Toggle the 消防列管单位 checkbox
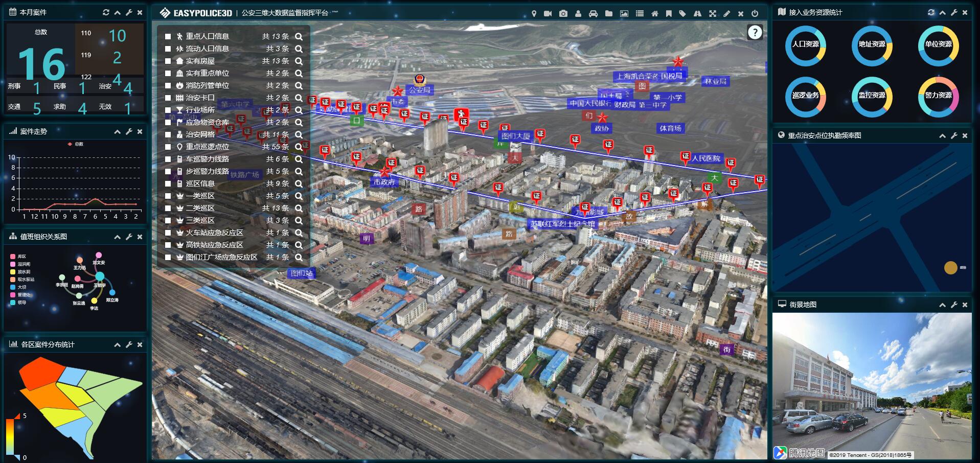Screen dimensions: 980x463 [x=168, y=86]
